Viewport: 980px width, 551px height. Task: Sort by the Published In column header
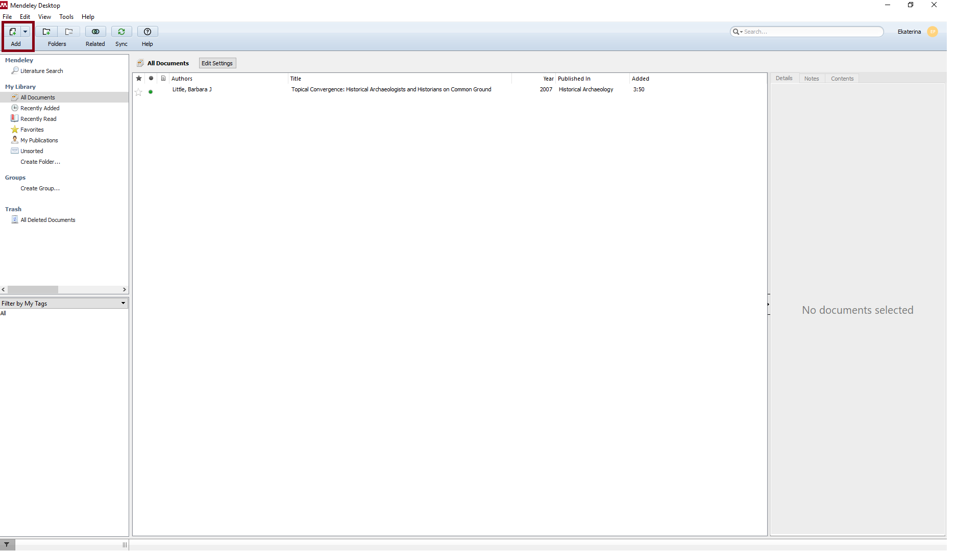(x=593, y=79)
